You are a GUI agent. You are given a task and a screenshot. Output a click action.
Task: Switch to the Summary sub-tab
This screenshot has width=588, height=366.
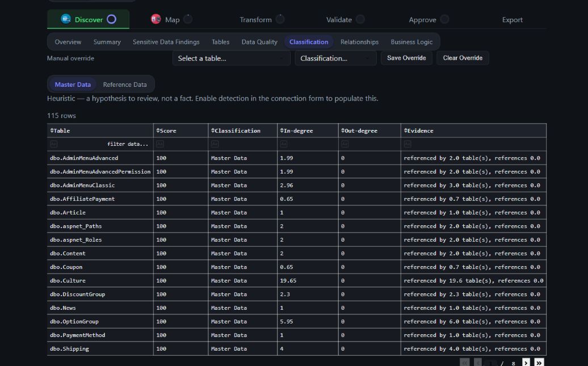(107, 42)
